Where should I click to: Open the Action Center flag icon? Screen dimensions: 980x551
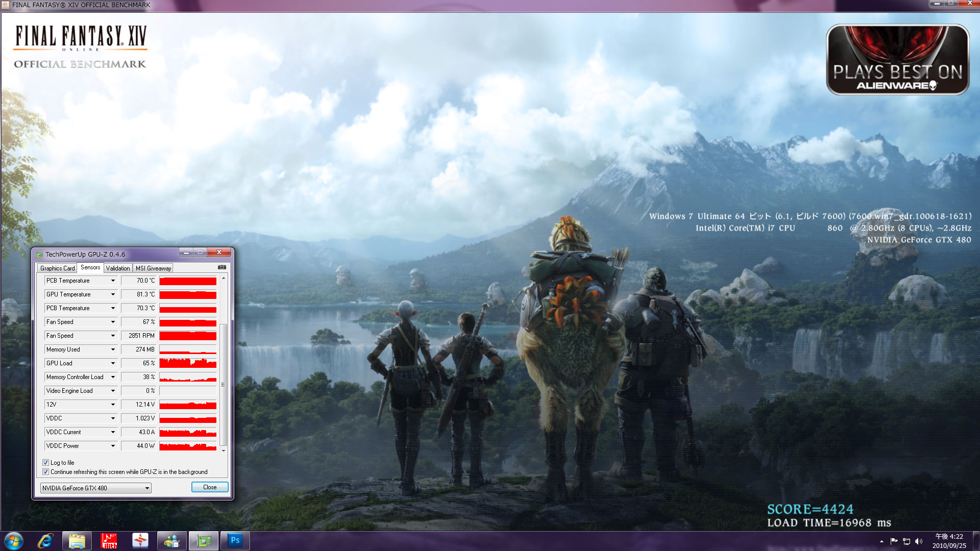(894, 541)
